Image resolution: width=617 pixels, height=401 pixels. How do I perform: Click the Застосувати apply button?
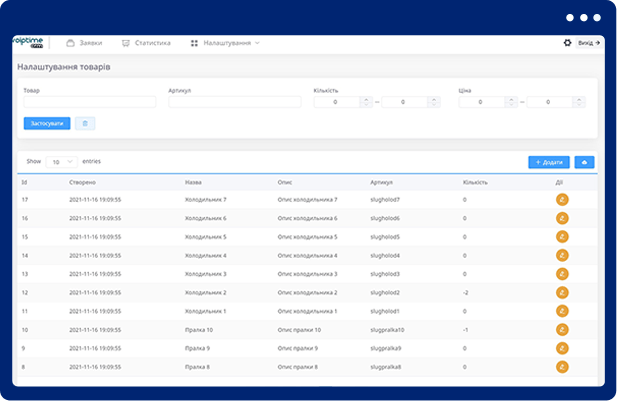(47, 124)
